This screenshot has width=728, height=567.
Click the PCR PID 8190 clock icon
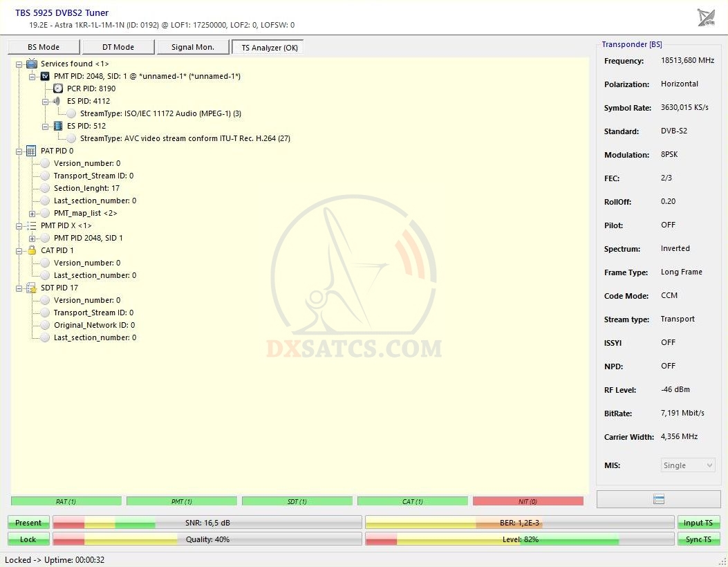click(58, 89)
